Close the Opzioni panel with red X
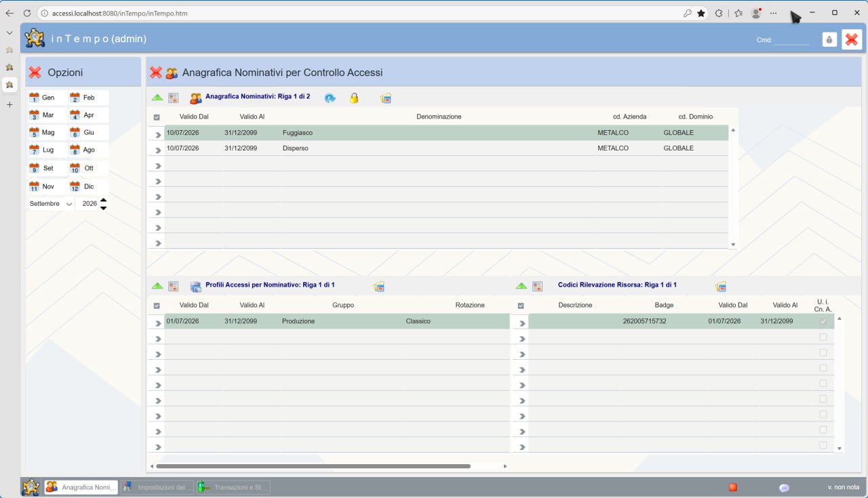868x498 pixels. click(35, 72)
